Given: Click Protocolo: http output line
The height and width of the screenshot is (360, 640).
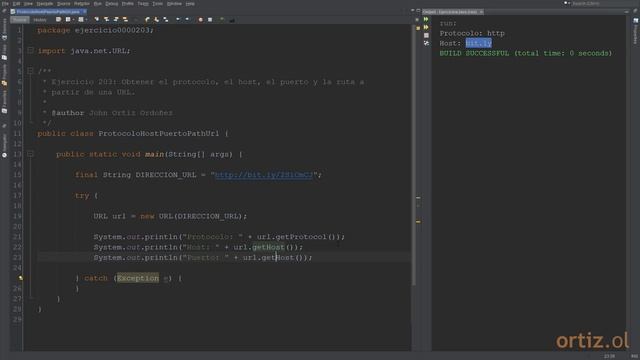Looking at the screenshot, I should click(x=472, y=33).
